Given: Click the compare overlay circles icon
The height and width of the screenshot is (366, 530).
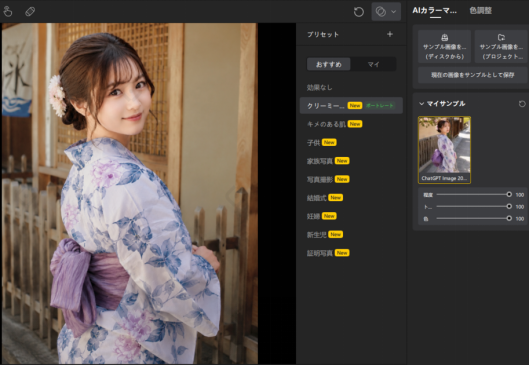Looking at the screenshot, I should [x=381, y=11].
